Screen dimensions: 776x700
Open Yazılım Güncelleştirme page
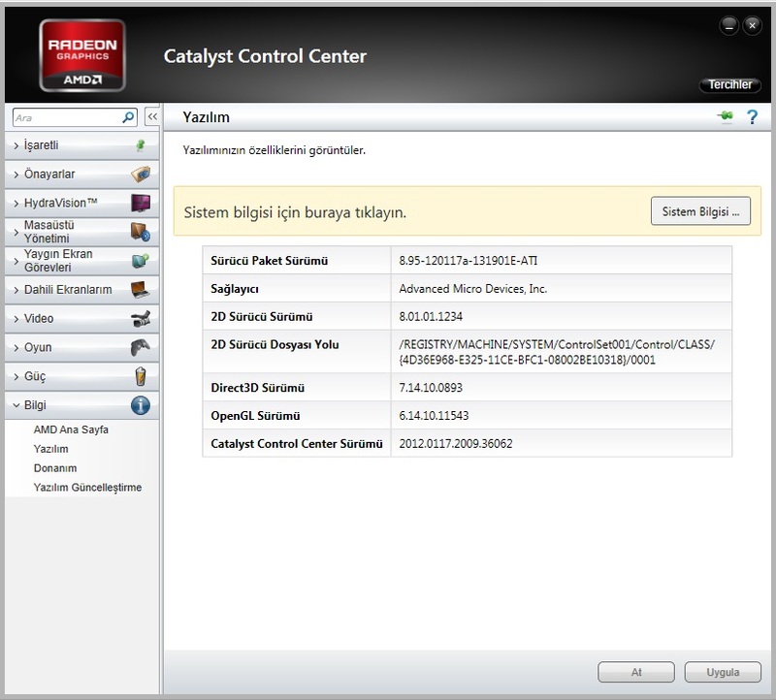(x=87, y=488)
